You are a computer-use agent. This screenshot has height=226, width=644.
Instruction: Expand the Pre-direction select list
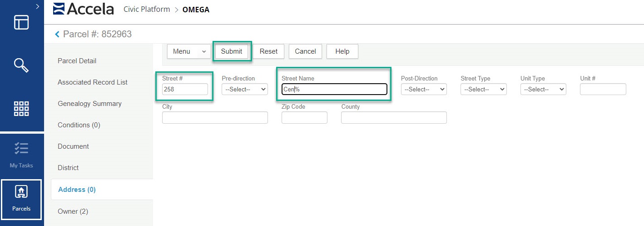point(244,90)
